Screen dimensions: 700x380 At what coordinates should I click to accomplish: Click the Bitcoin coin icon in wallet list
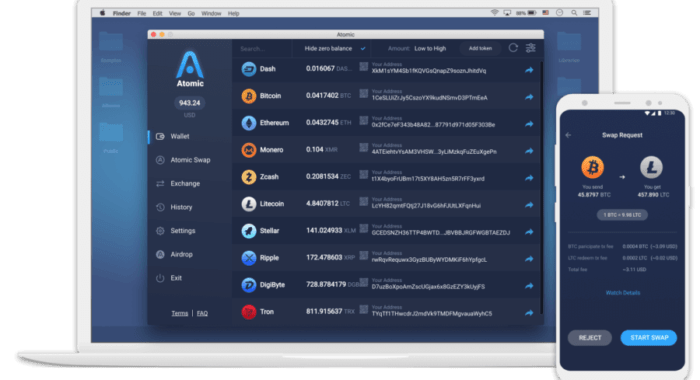pos(249,96)
